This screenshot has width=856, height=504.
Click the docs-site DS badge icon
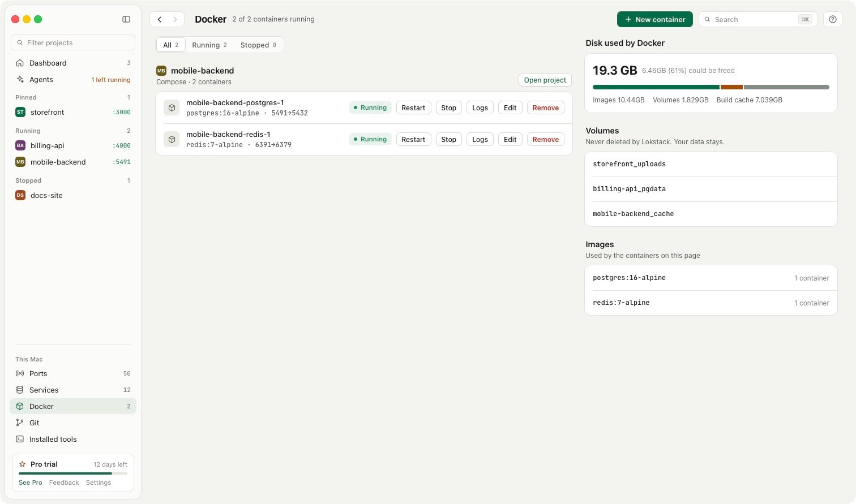point(20,195)
